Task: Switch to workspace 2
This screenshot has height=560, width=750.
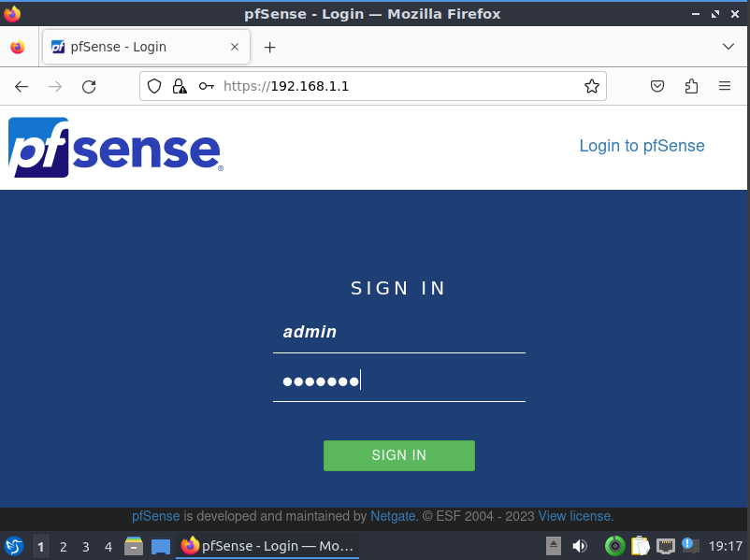Action: click(x=64, y=546)
